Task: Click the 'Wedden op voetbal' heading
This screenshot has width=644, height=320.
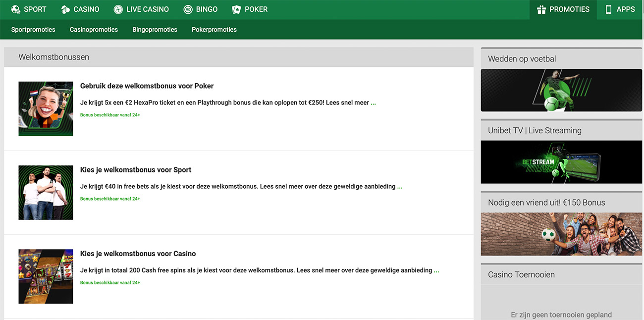Action: click(x=522, y=58)
